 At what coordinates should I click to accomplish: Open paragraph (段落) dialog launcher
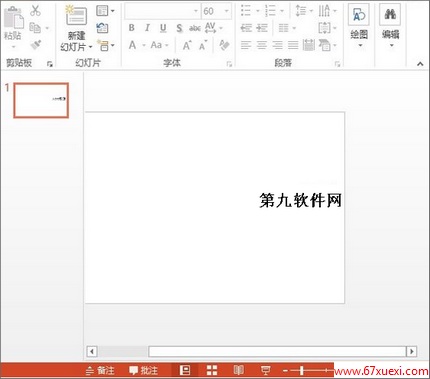click(x=338, y=64)
